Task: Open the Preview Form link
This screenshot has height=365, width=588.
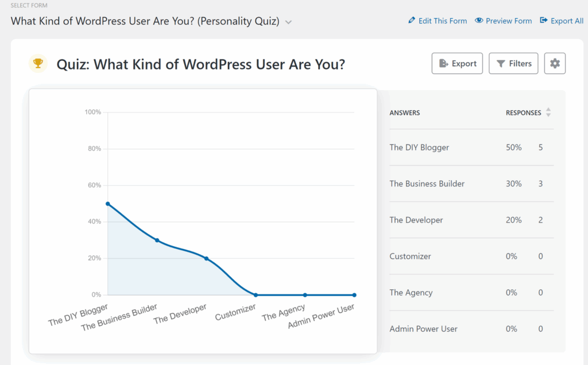Action: 508,21
